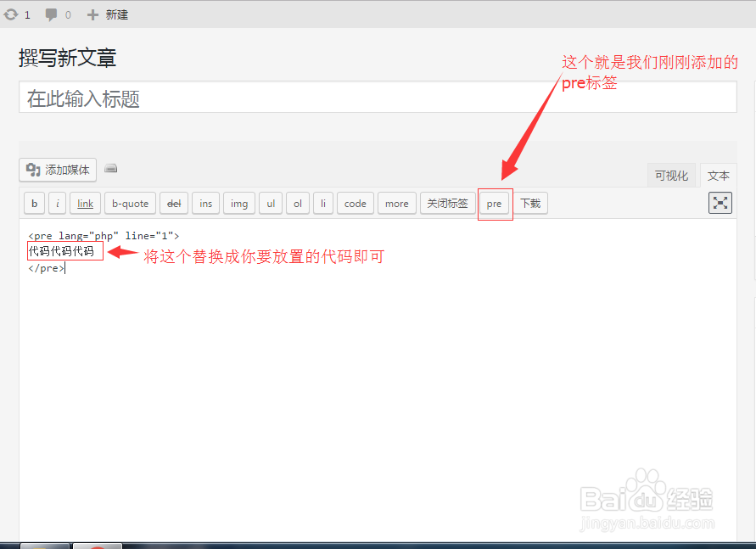Click the updates refresh icon
This screenshot has width=756, height=549.
pos(11,15)
